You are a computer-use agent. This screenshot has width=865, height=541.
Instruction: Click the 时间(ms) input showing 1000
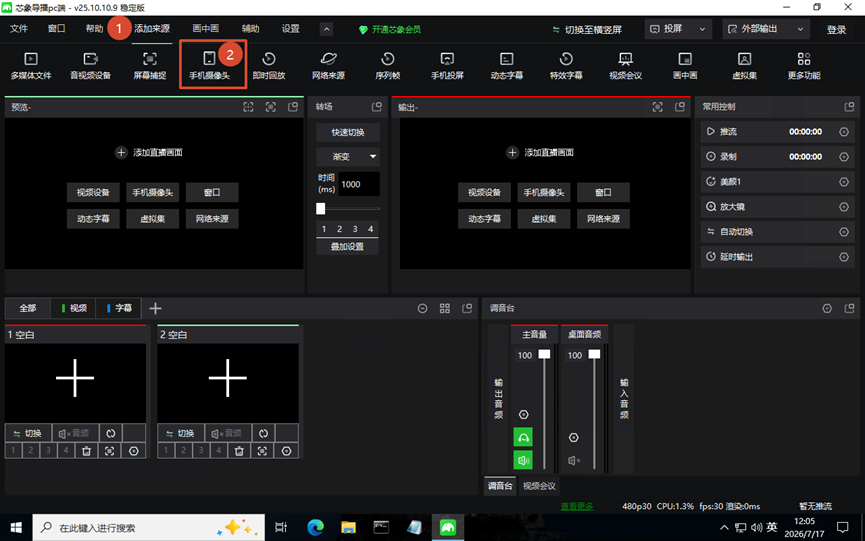tap(359, 184)
